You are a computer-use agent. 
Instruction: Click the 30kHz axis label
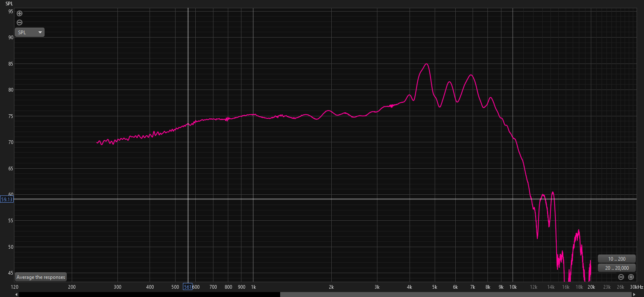coord(636,287)
